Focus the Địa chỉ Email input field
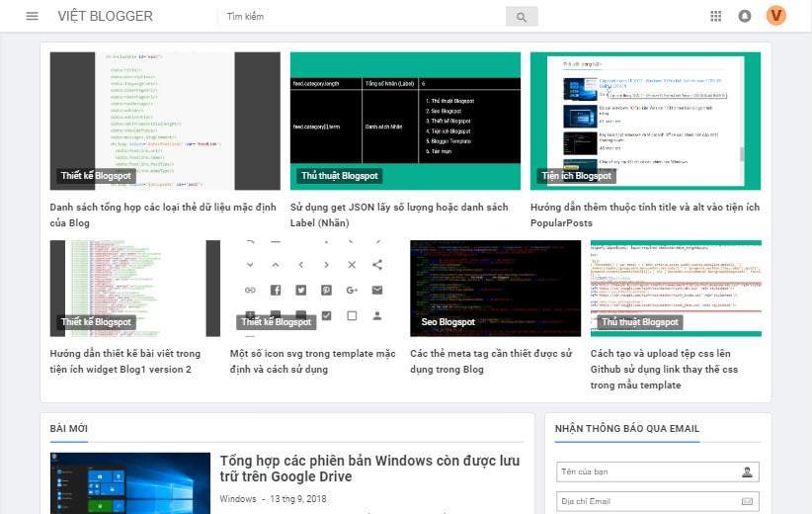Viewport: 812px width, 514px height. click(x=658, y=501)
